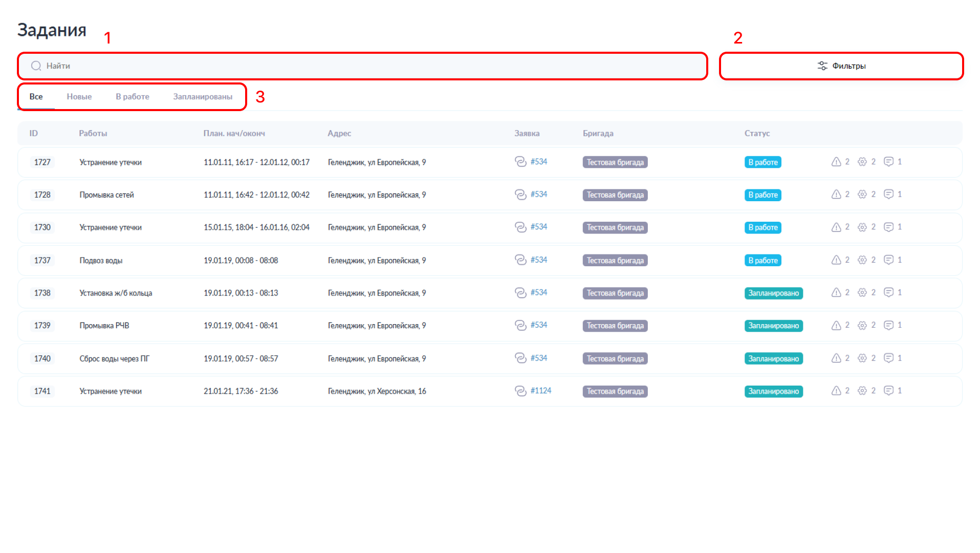Open request link #1124
The width and height of the screenshot is (980, 553).
(x=541, y=391)
